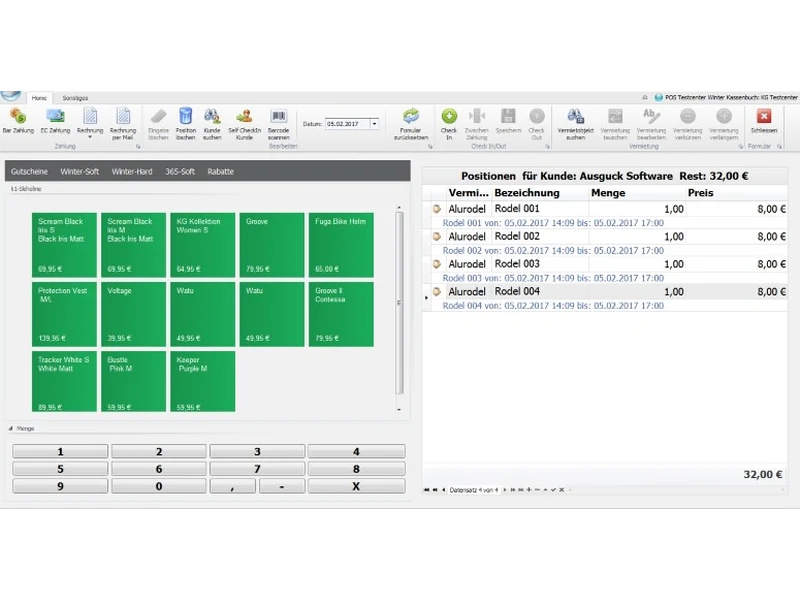Image resolution: width=800 pixels, height=600 pixels.
Task: Click the Datum date input field
Action: point(348,124)
